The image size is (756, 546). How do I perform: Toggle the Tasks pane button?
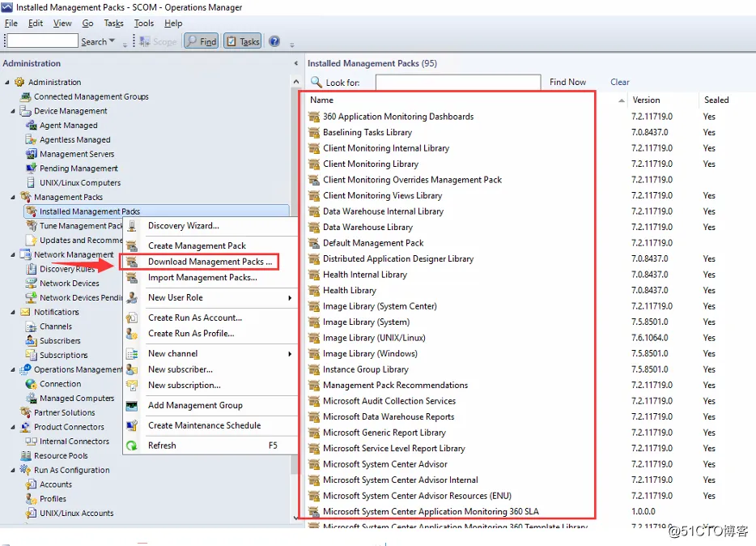pyautogui.click(x=243, y=41)
